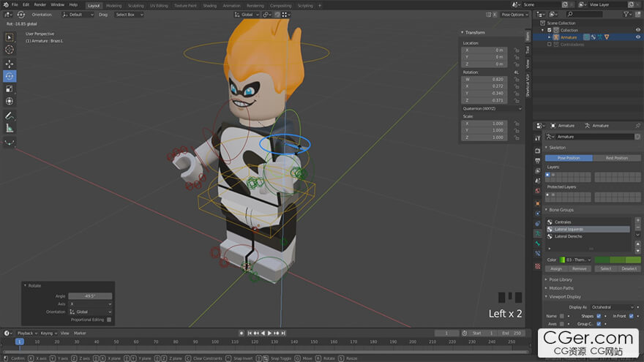
Task: Enable the Proportional Editing checkbox
Action: (109, 320)
